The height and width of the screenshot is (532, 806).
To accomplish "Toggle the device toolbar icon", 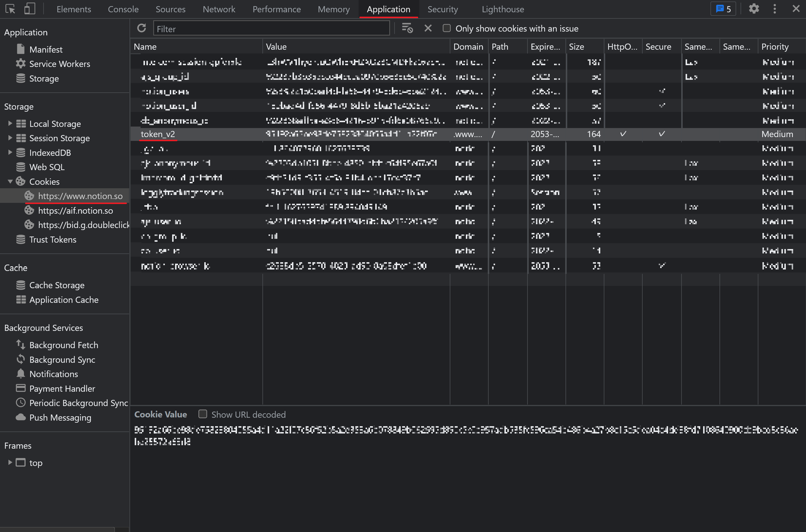I will pos(30,9).
